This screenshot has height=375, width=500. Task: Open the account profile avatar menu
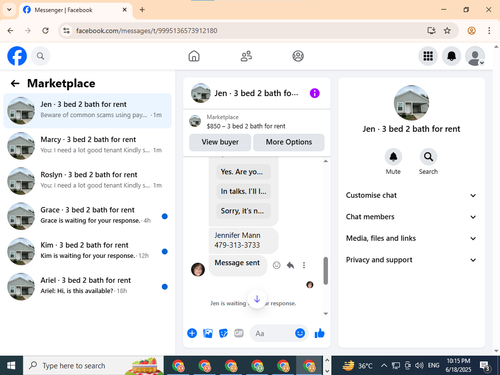click(475, 56)
